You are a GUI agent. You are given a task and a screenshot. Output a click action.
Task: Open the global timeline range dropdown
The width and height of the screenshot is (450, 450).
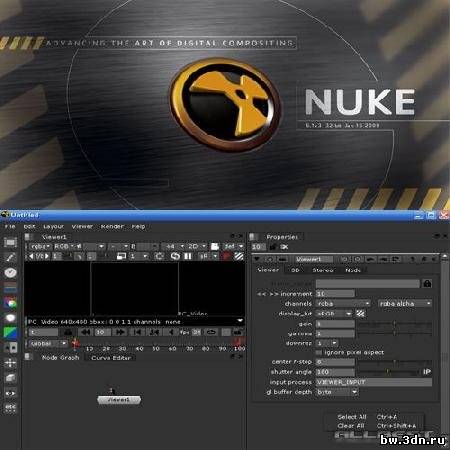[48, 343]
